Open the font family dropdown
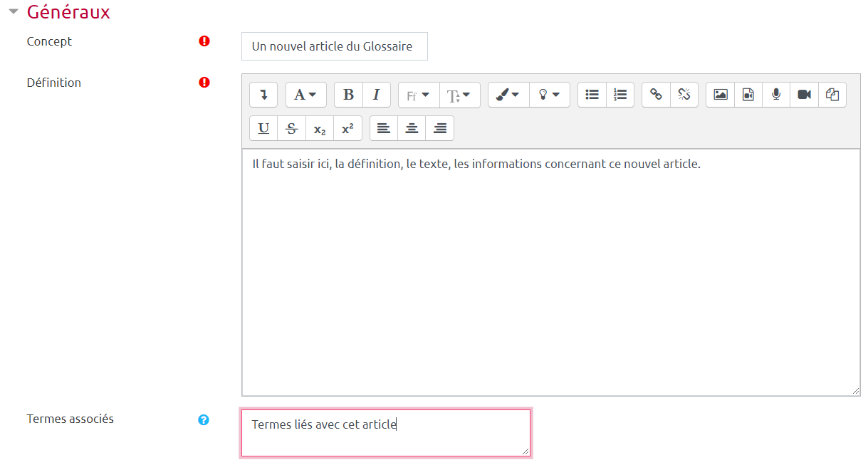This screenshot has width=868, height=465. point(418,95)
